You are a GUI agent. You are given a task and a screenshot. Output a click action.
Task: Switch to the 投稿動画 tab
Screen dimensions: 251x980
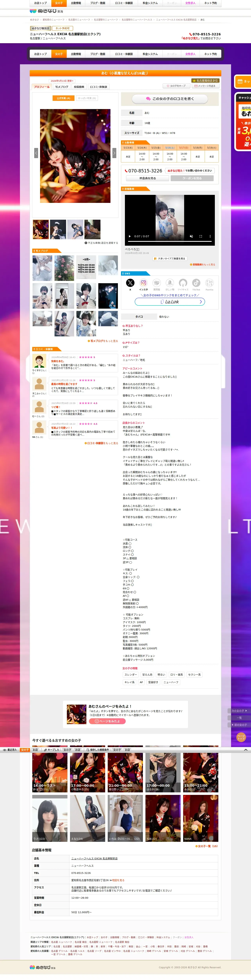[x=79, y=87]
